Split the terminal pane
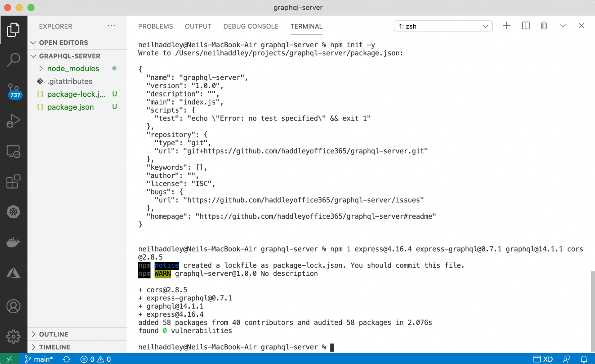Image resolution: width=595 pixels, height=364 pixels. 526,26
